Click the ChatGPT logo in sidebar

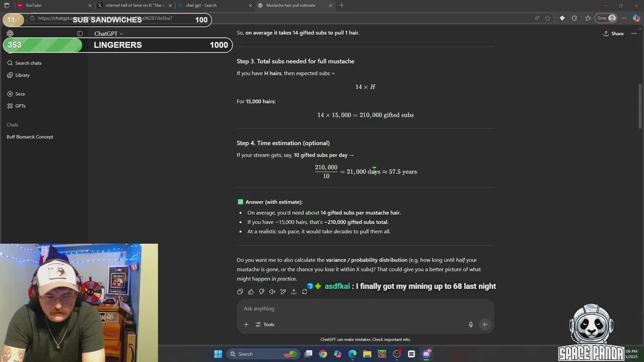[x=10, y=34]
